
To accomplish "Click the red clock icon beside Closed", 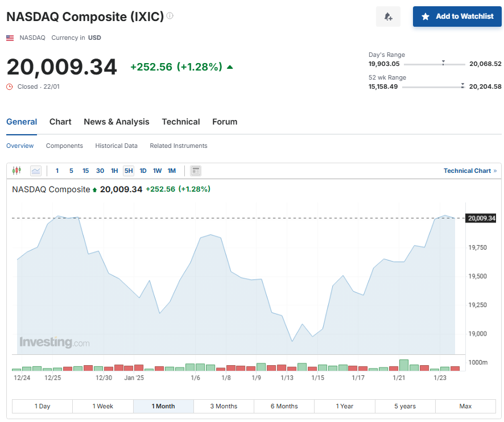I will 10,87.
